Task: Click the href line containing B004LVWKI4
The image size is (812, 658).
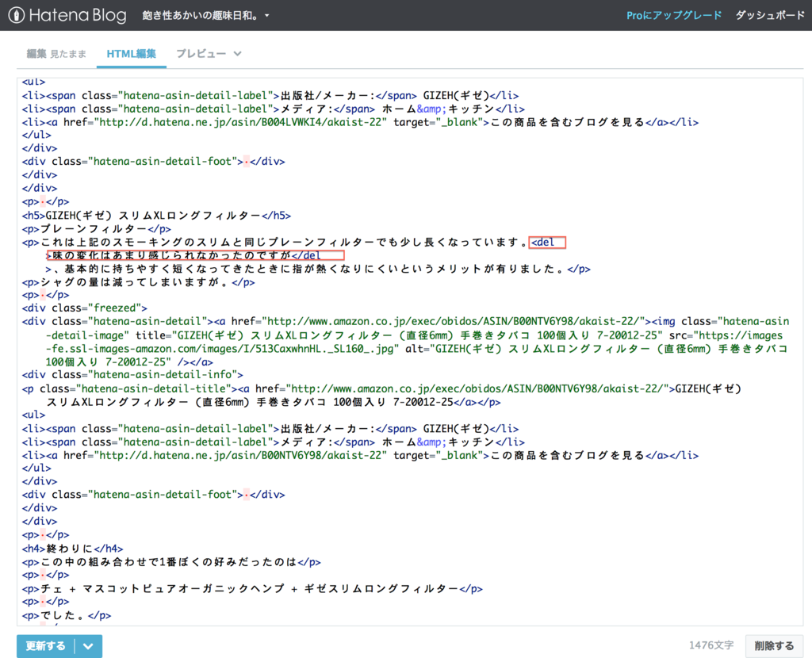Action: (x=361, y=122)
